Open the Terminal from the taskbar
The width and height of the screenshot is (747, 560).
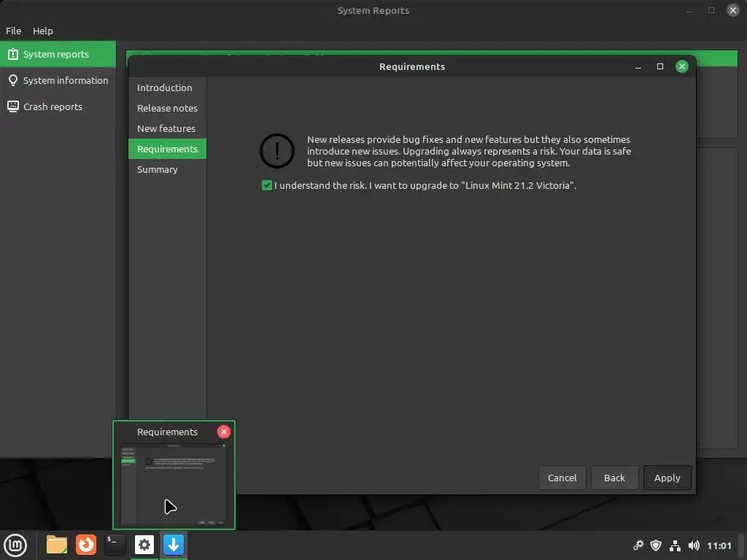point(115,545)
